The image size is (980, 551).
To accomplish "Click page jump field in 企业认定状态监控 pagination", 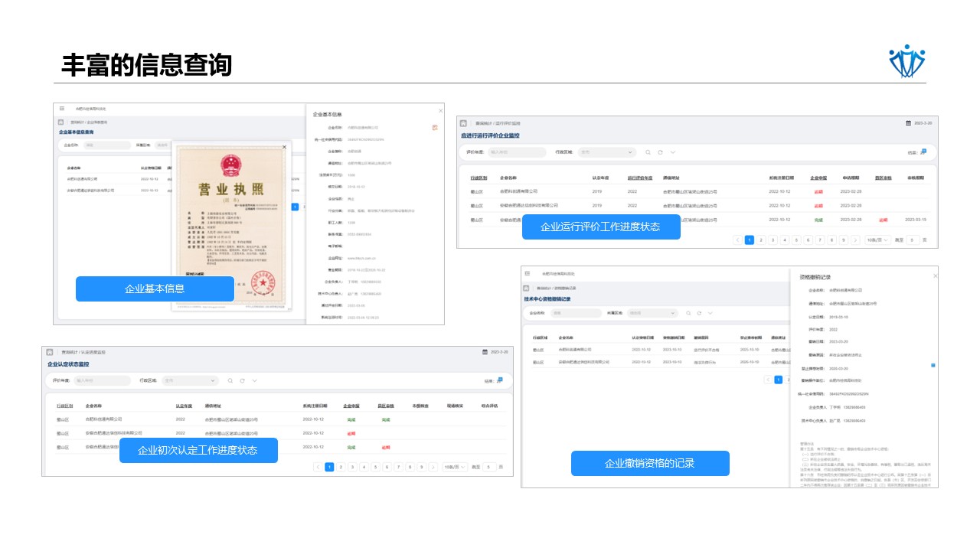I will point(488,467).
